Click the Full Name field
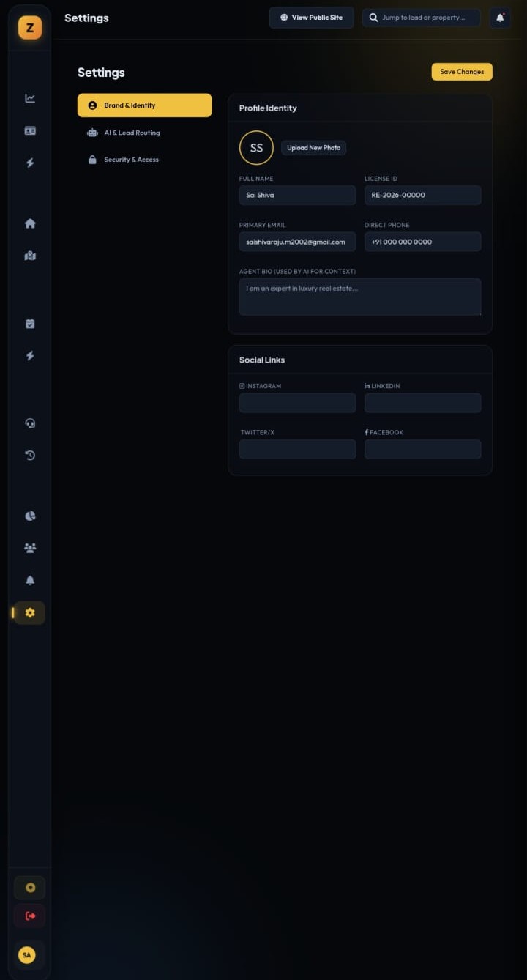This screenshot has height=980, width=527. coord(297,195)
